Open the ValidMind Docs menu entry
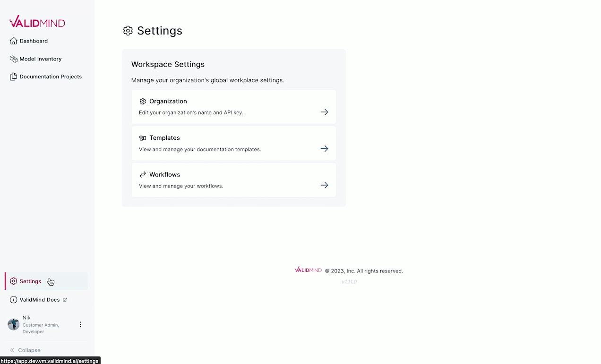This screenshot has width=601, height=364. [x=40, y=299]
